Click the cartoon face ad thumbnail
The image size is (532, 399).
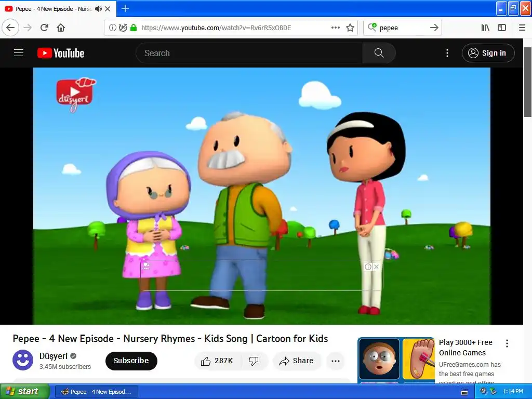(379, 358)
